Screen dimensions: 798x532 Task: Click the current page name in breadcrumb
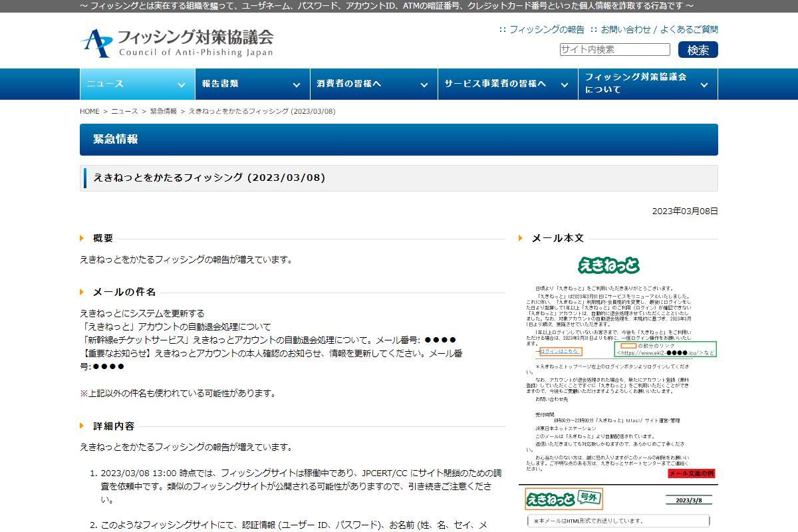coord(262,111)
